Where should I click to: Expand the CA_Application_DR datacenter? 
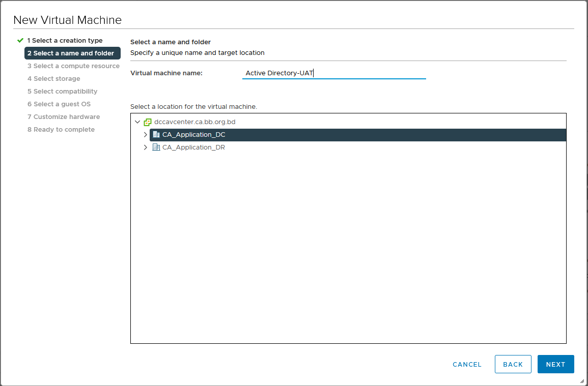tap(146, 147)
